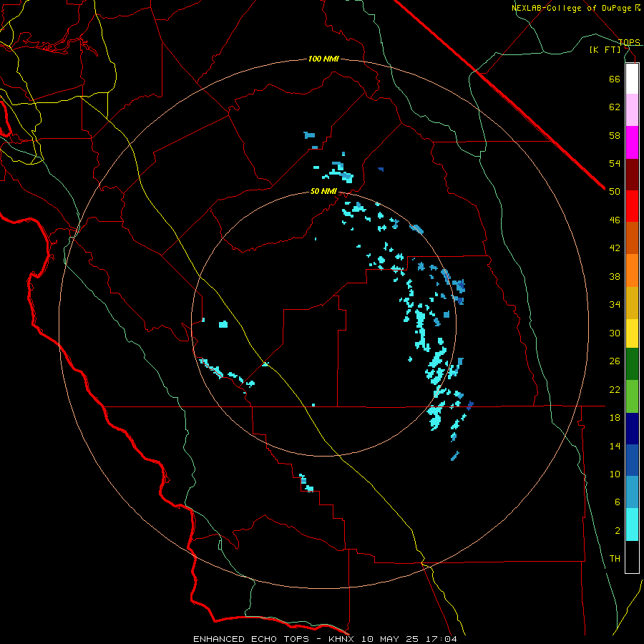
Task: Click the legend value 26
Action: [x=615, y=361]
